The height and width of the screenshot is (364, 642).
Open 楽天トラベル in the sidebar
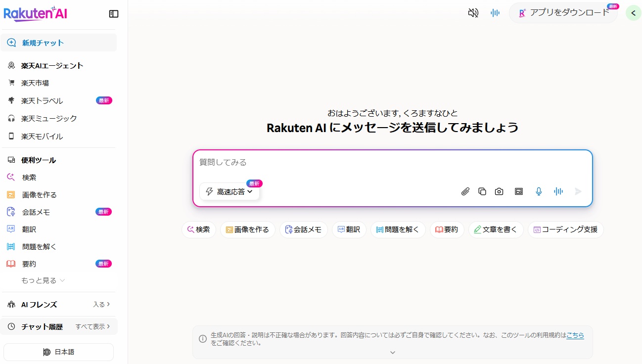pos(42,101)
